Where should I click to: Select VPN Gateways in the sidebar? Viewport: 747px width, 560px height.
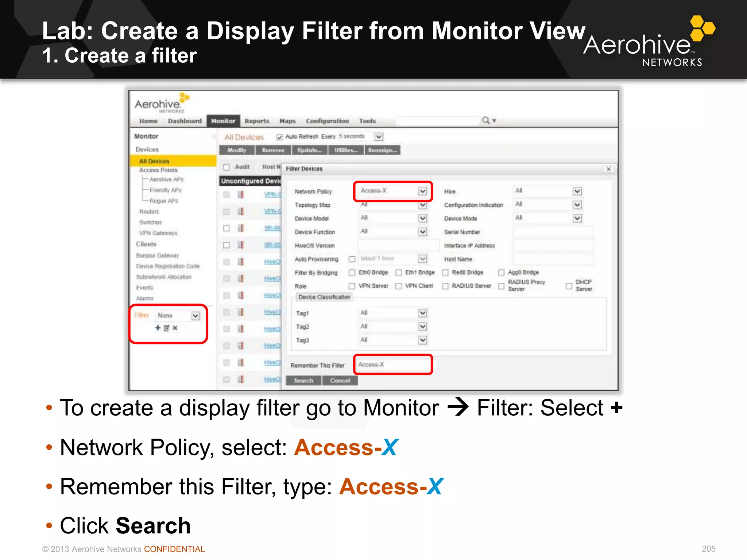click(x=158, y=233)
